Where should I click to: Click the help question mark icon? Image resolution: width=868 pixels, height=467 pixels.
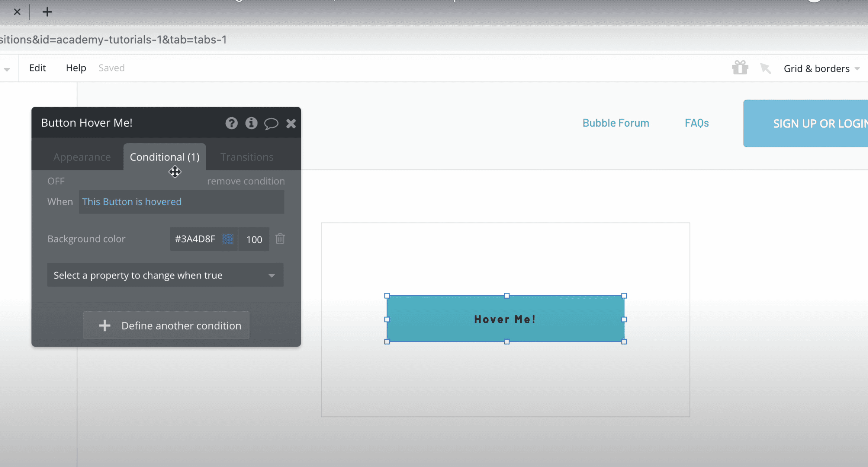(x=231, y=122)
